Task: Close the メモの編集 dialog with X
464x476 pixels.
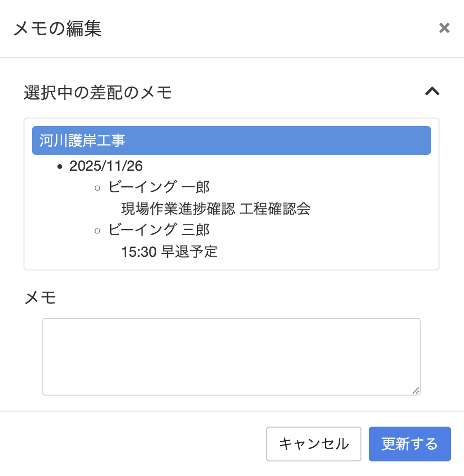Action: point(444,28)
